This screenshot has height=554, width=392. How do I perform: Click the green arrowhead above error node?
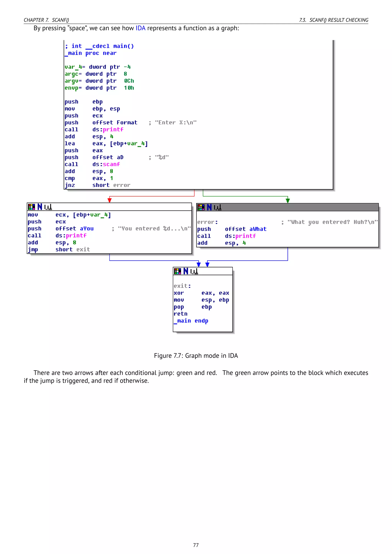[x=288, y=200]
